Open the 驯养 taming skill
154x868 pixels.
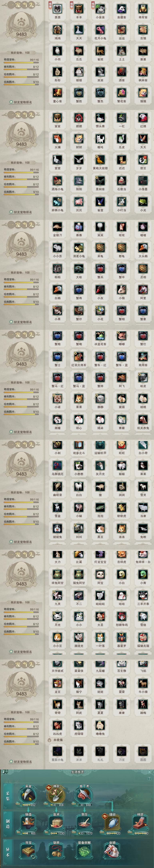point(56,851)
